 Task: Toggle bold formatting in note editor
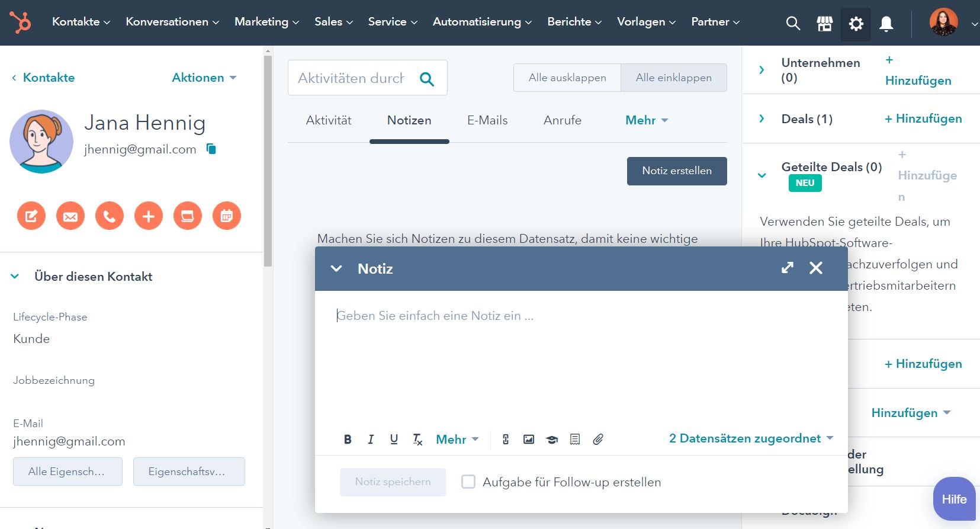pos(348,440)
